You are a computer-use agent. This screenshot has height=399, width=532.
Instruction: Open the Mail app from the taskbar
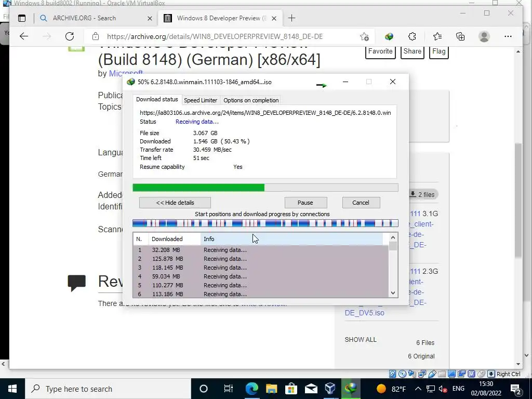click(x=311, y=389)
